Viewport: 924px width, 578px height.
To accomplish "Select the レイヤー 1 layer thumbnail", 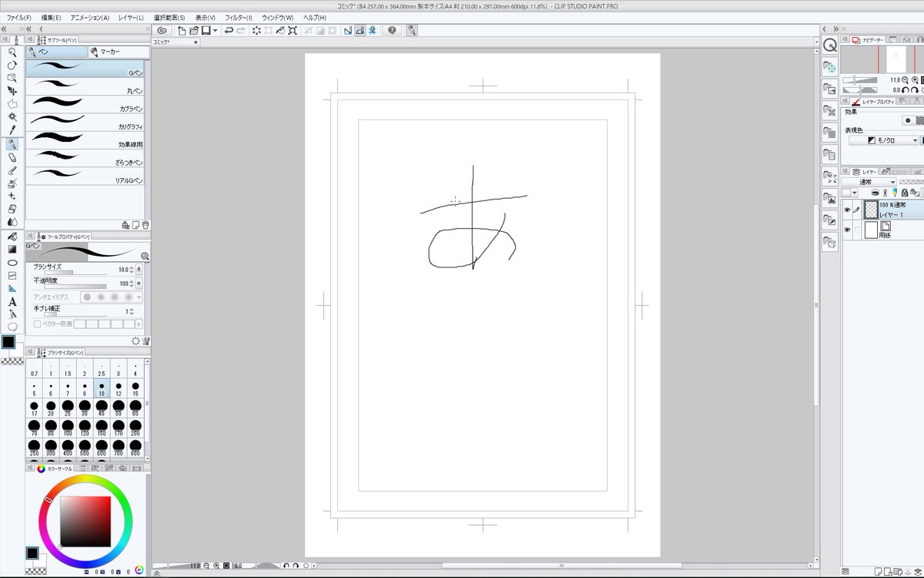I will 871,210.
